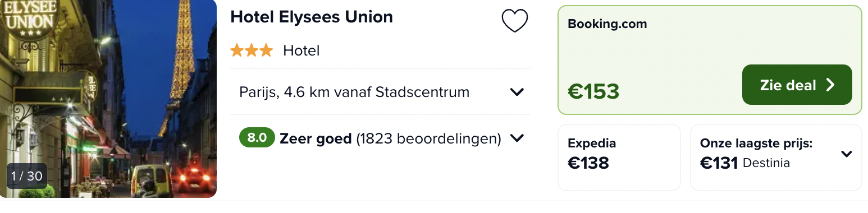
Task: Click the Parijs, 4.6 km vanaf Stadscentrum row
Action: pos(380,92)
